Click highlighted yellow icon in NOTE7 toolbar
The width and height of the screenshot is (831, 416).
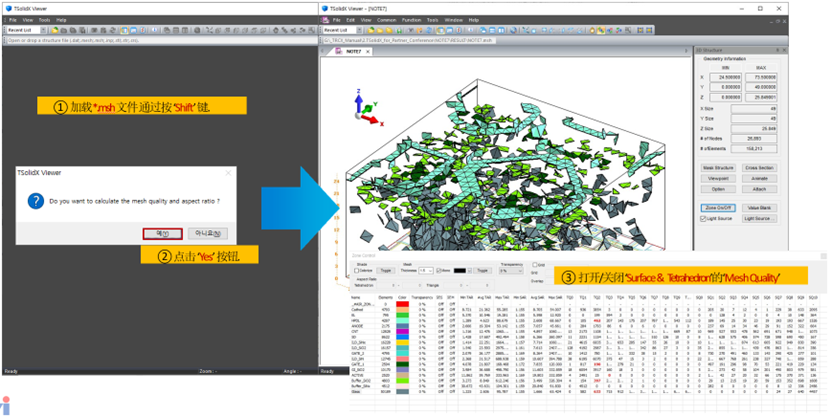pyautogui.click(x=600, y=30)
